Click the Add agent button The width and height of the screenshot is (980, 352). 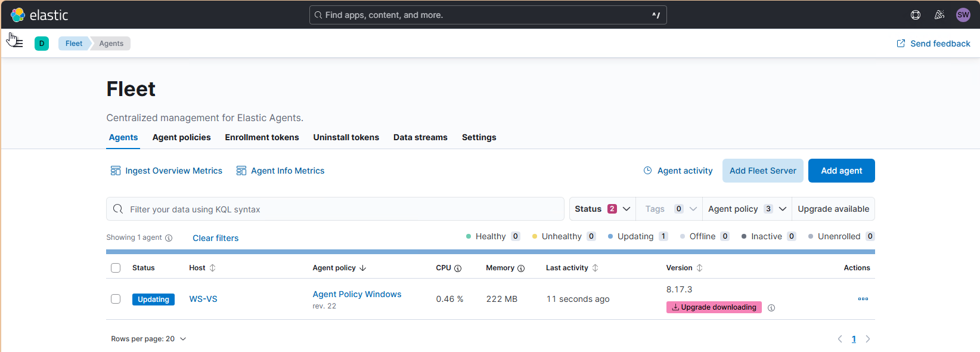point(841,171)
